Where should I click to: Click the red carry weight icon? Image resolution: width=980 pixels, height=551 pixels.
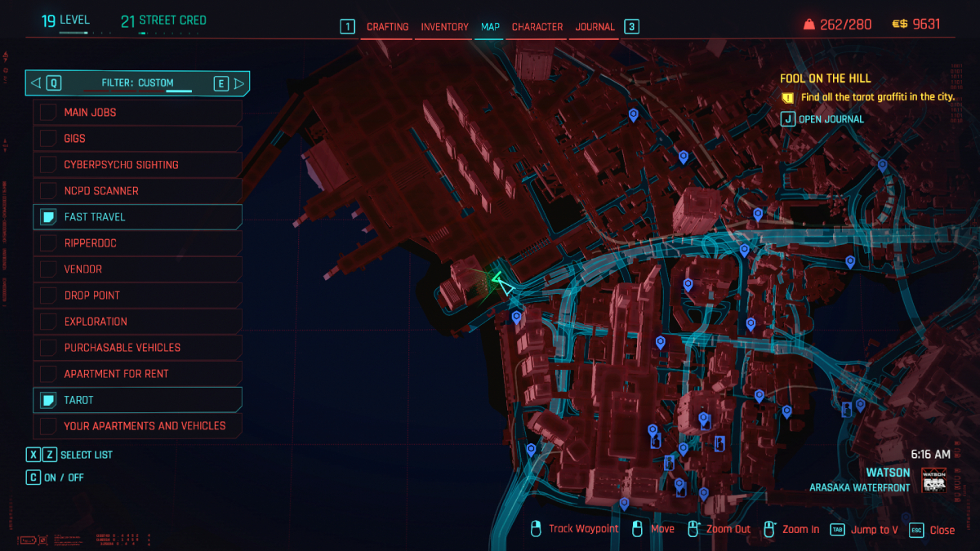click(808, 24)
